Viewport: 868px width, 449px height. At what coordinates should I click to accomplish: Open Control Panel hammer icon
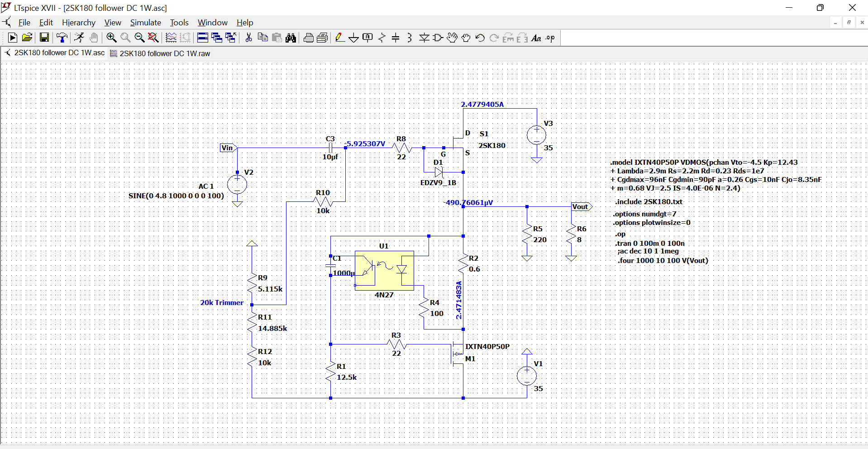coord(62,38)
